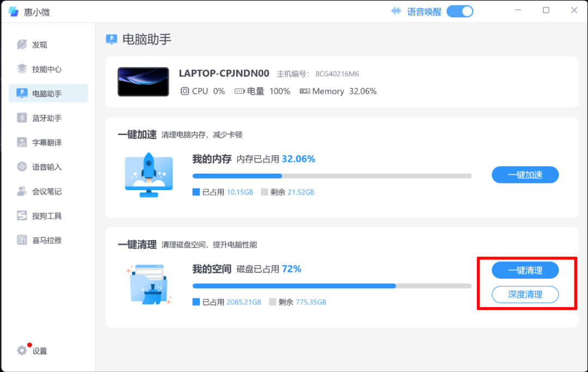Click the voice waveform icon beside 语音唤醒
This screenshot has height=372, width=588.
(396, 11)
